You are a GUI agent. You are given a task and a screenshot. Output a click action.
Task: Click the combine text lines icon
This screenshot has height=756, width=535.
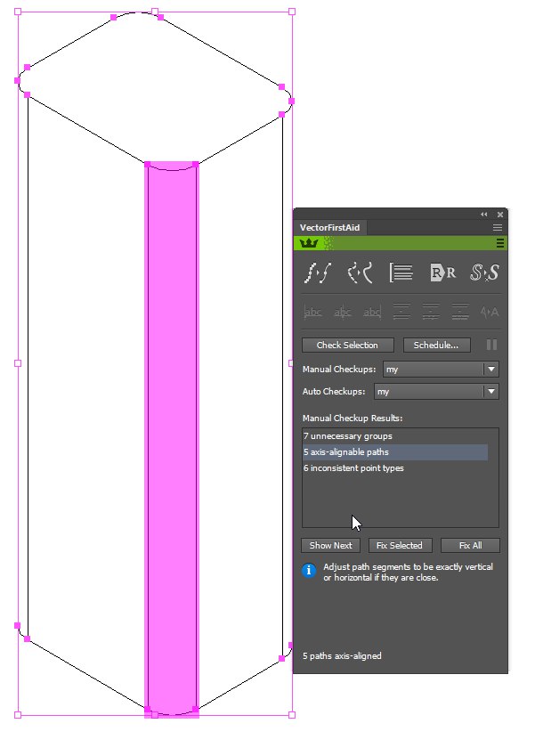click(401, 272)
